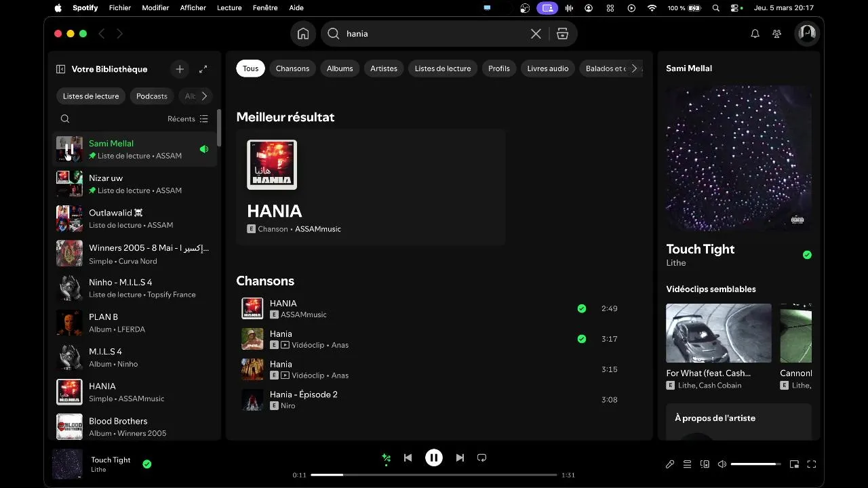Open ASSAMmusic artist link in best result

click(x=318, y=229)
